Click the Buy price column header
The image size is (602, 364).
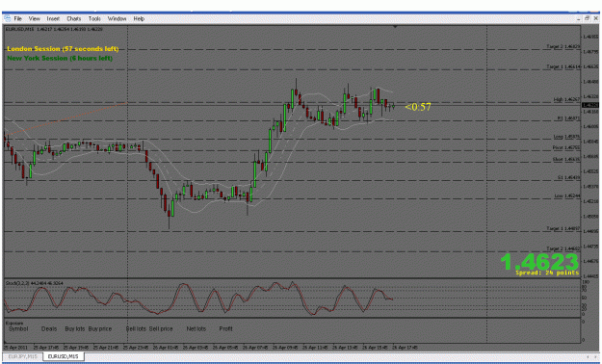coord(100,329)
